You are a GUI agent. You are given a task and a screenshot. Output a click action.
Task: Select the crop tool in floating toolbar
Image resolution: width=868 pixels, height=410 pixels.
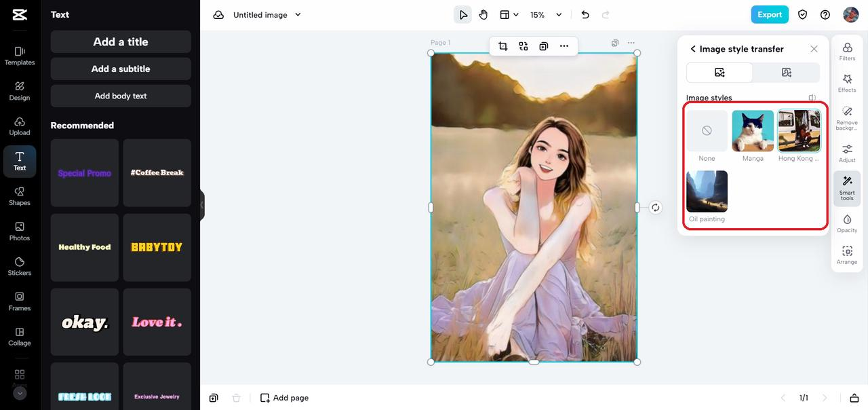click(x=503, y=46)
